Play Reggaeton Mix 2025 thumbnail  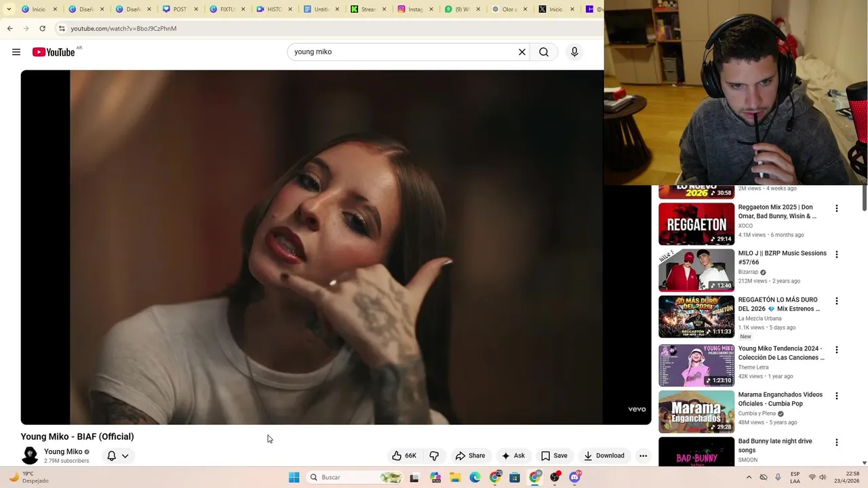tap(696, 224)
